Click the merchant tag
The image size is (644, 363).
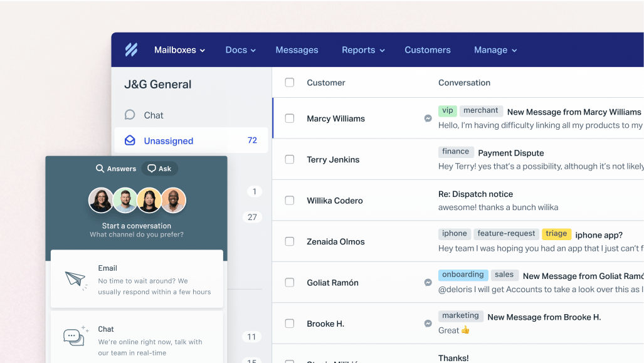click(x=480, y=110)
